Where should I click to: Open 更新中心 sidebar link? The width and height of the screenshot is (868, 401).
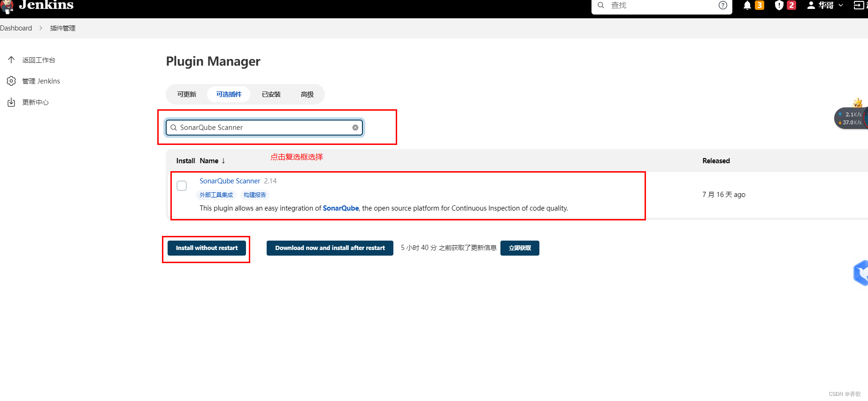(35, 102)
